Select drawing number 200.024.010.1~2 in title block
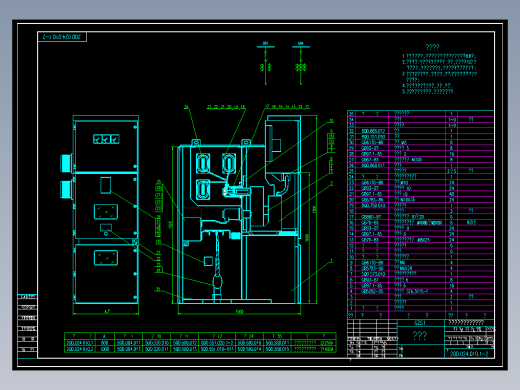 469,354
